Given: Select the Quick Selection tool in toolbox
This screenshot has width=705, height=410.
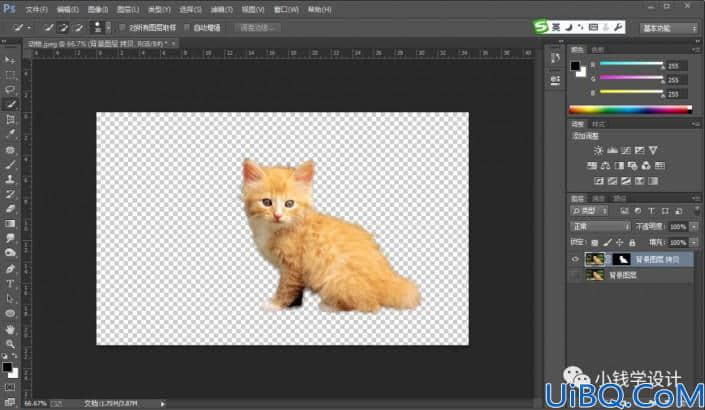Looking at the screenshot, I should coord(10,104).
